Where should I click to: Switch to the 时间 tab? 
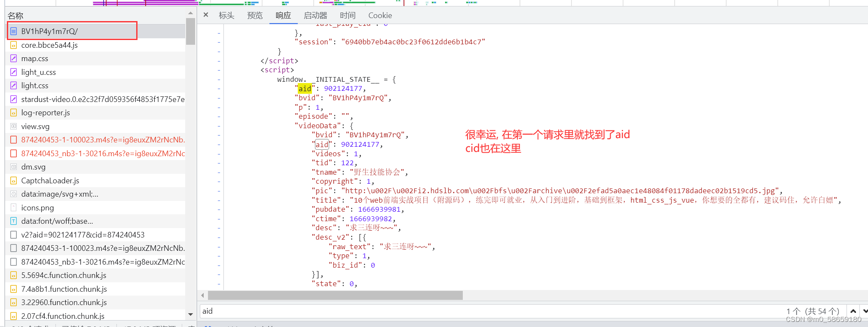coord(348,15)
